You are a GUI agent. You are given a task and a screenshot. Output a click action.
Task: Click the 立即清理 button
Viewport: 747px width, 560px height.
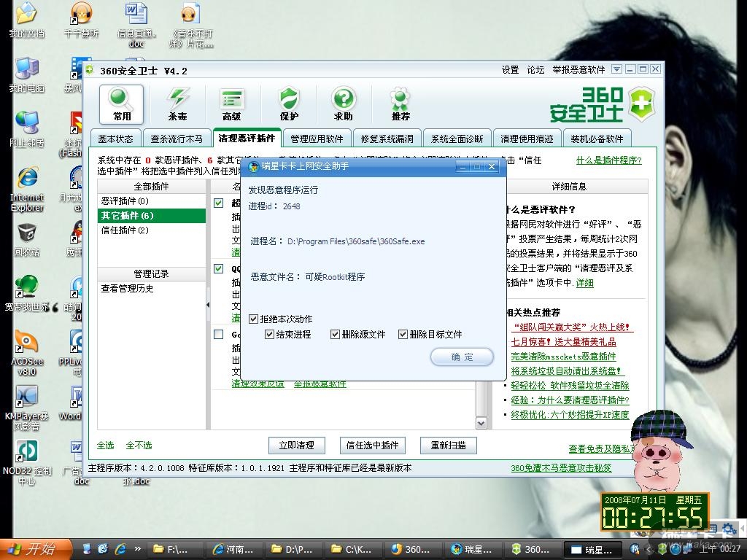296,446
